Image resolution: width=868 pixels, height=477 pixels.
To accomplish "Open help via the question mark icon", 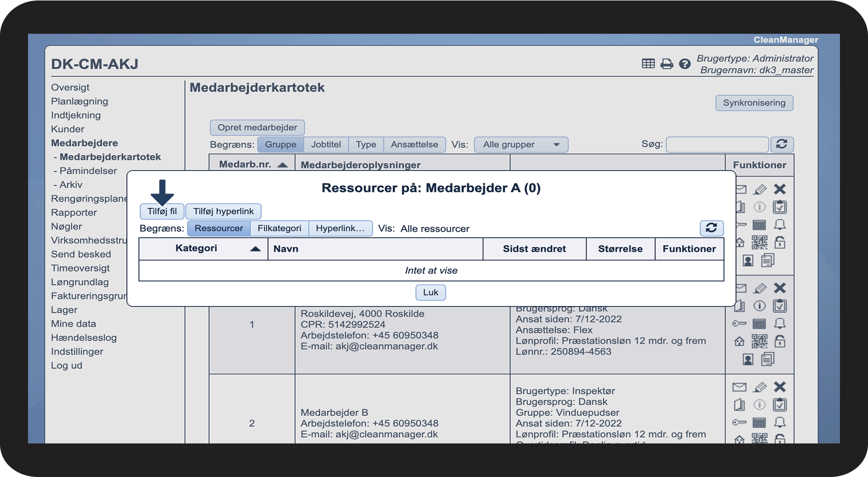I will (x=685, y=64).
